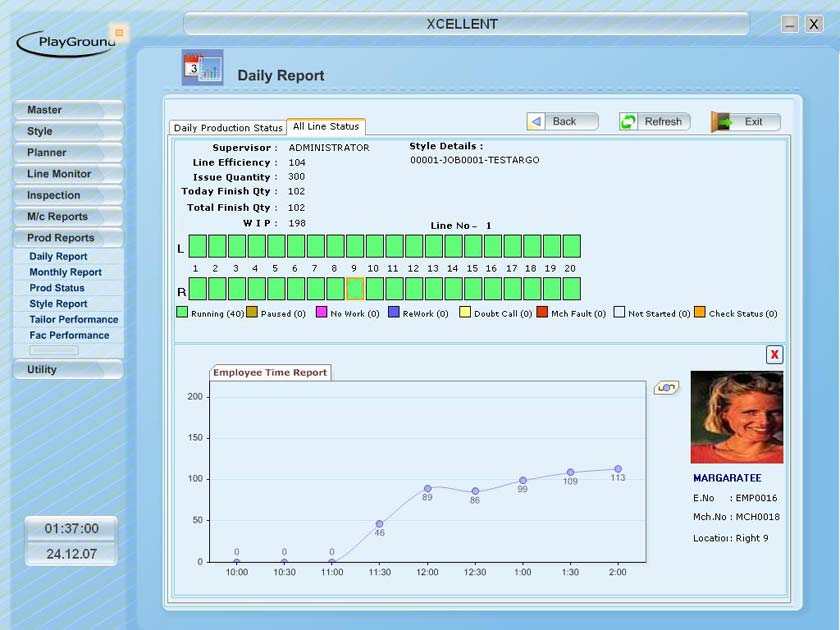The height and width of the screenshot is (630, 840).
Task: Click the Mch Fault red legend swatch
Action: 544,313
